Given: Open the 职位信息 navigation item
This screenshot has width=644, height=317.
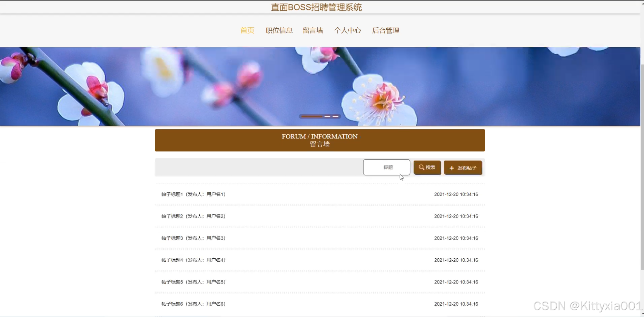Looking at the screenshot, I should (x=279, y=30).
